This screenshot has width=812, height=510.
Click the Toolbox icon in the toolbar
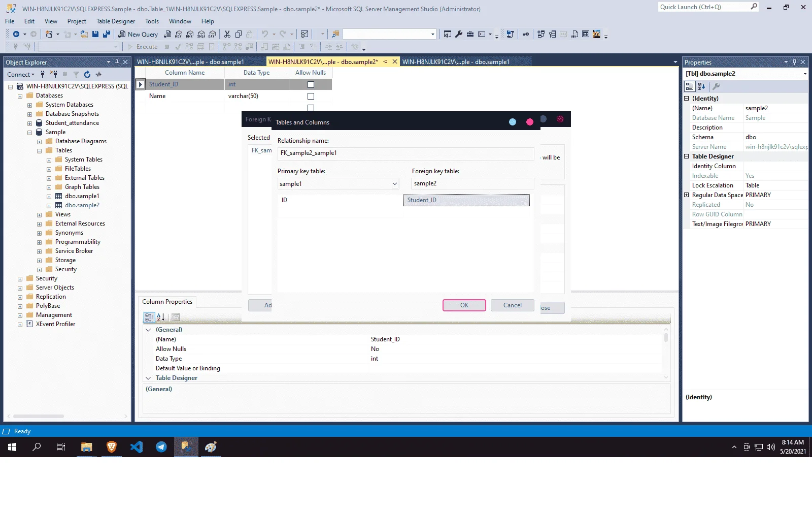[x=470, y=34]
